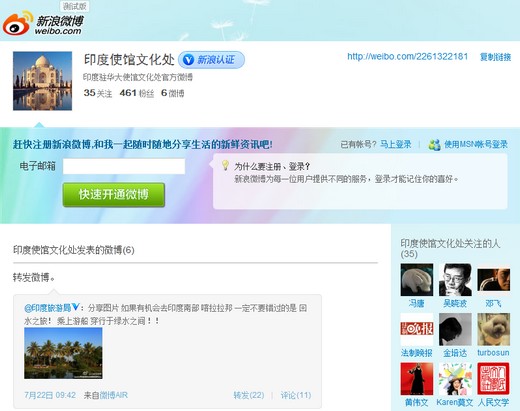Click the turbosun name link
This screenshot has height=411, width=520.
point(493,353)
